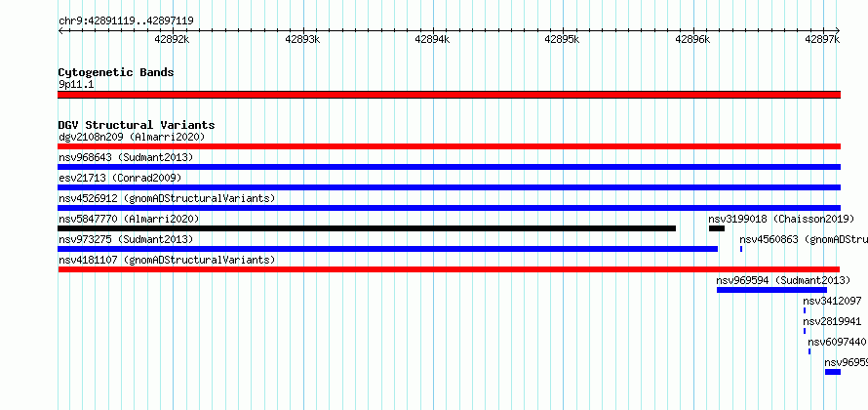
Task: Click the 42894k ruler tick label
Action: pyautogui.click(x=432, y=39)
